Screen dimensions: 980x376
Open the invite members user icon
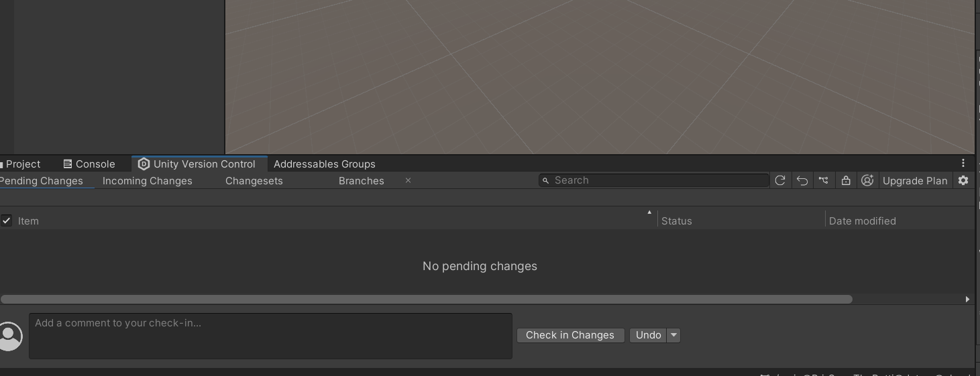[x=867, y=180]
